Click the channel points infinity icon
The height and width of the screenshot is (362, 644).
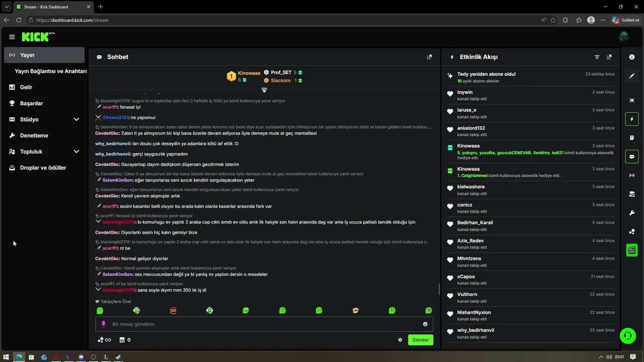click(104, 340)
